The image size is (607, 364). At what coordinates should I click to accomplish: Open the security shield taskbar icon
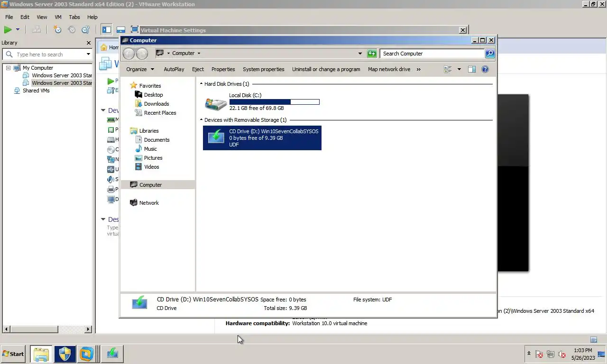64,354
